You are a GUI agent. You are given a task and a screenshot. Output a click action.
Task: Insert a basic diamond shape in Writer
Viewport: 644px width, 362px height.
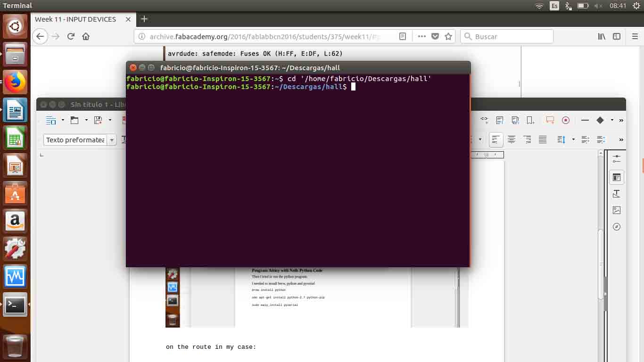pos(600,120)
